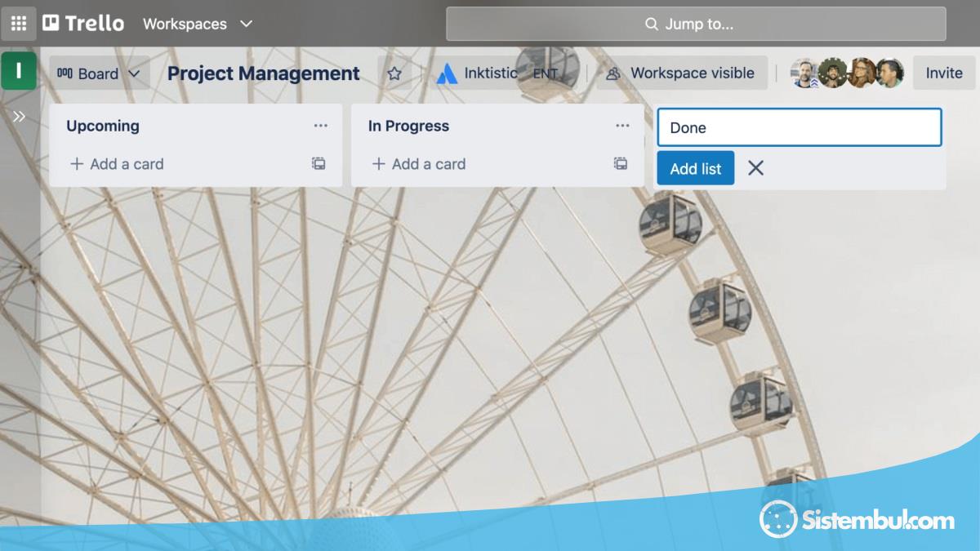Cancel adding a list with the X icon
This screenshot has width=980, height=551.
756,168
